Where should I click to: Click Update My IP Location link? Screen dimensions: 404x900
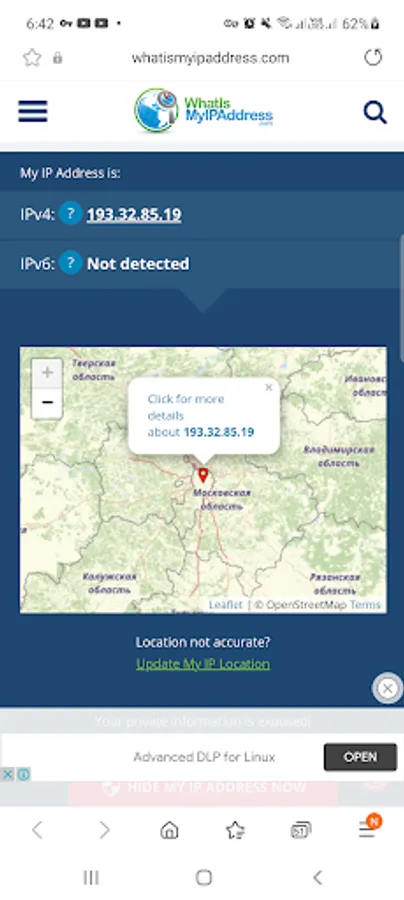pos(203,664)
